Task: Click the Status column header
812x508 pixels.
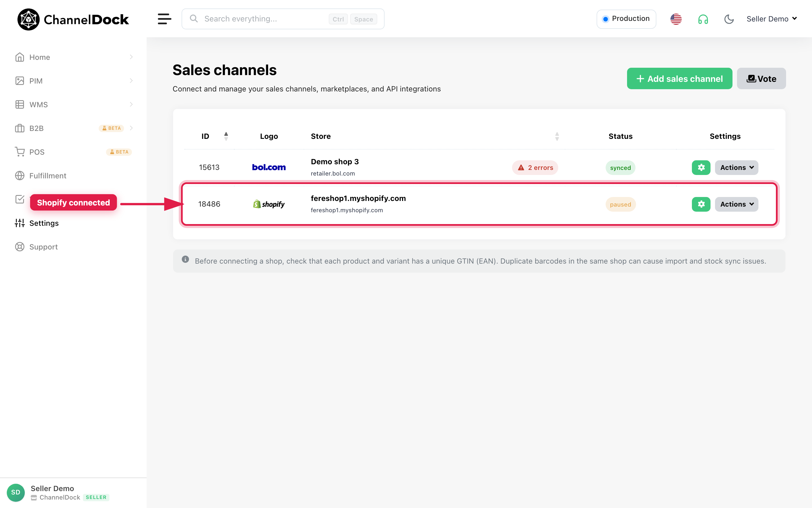Action: [x=620, y=136]
